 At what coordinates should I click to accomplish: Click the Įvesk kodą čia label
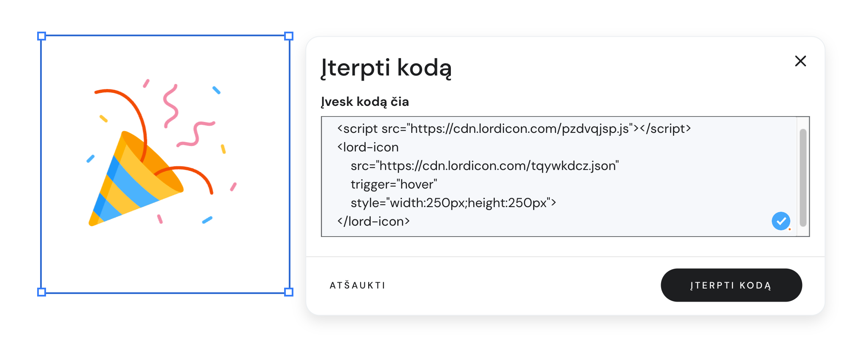coord(365,102)
